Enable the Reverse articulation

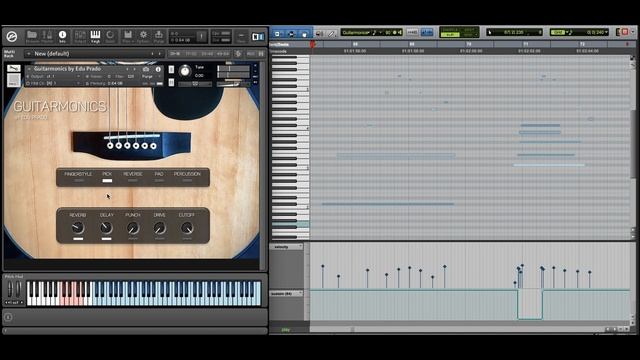(x=133, y=180)
